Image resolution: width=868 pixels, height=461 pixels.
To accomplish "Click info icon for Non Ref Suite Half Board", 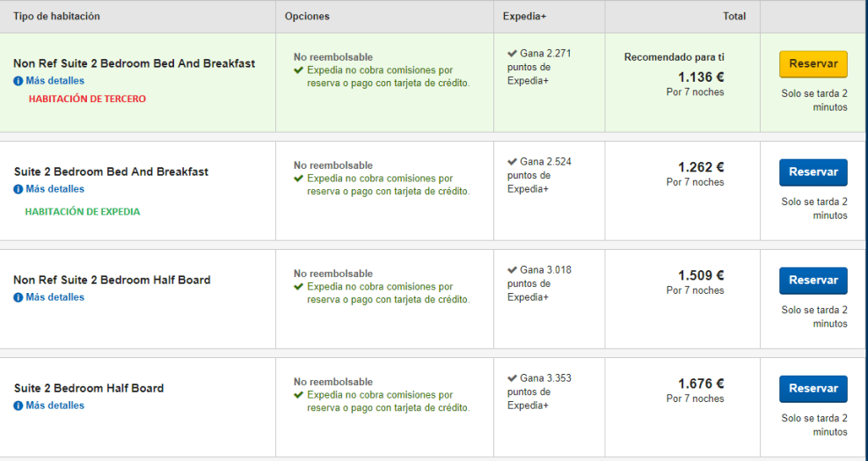I will pyautogui.click(x=18, y=297).
